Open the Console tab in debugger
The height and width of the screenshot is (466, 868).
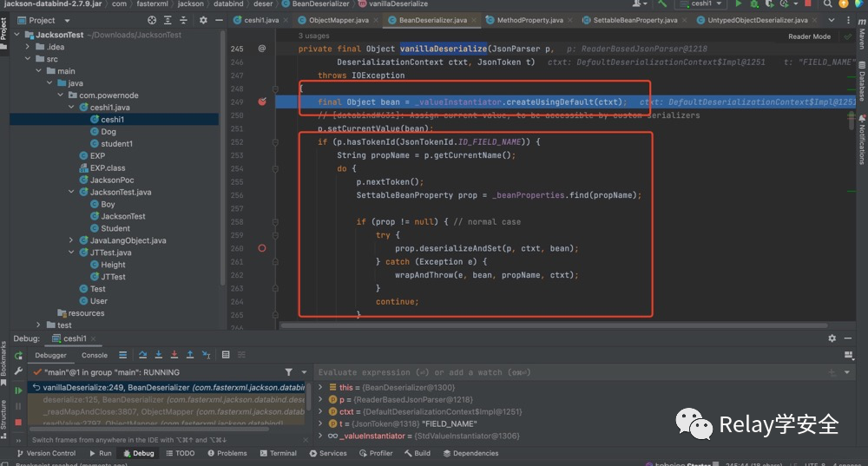(95, 355)
